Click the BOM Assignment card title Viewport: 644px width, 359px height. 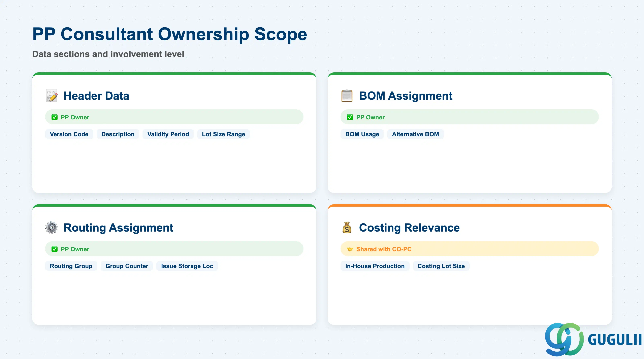[406, 96]
